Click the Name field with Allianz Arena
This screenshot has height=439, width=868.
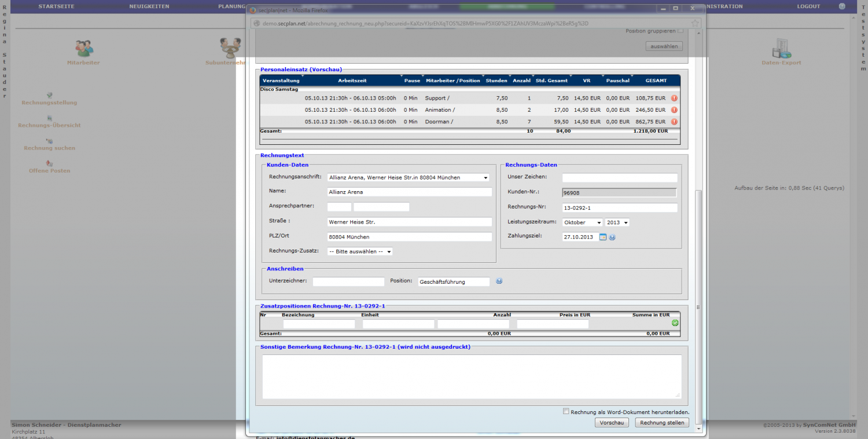tap(409, 192)
